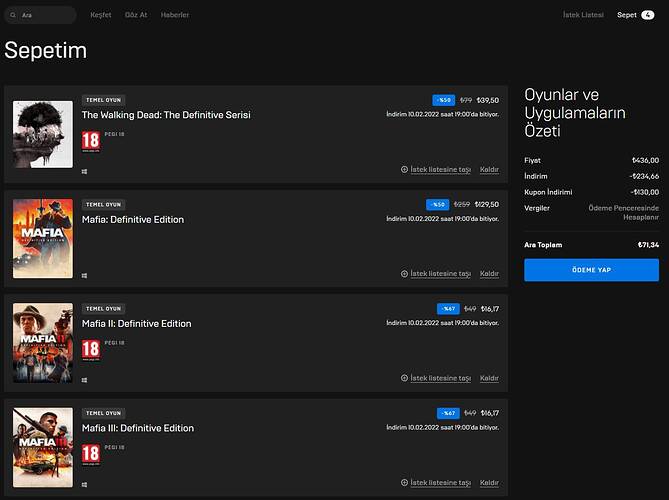Image resolution: width=669 pixels, height=500 pixels.
Task: Move Mafia II to wishlist via İstek listesine taşı
Action: tap(440, 378)
